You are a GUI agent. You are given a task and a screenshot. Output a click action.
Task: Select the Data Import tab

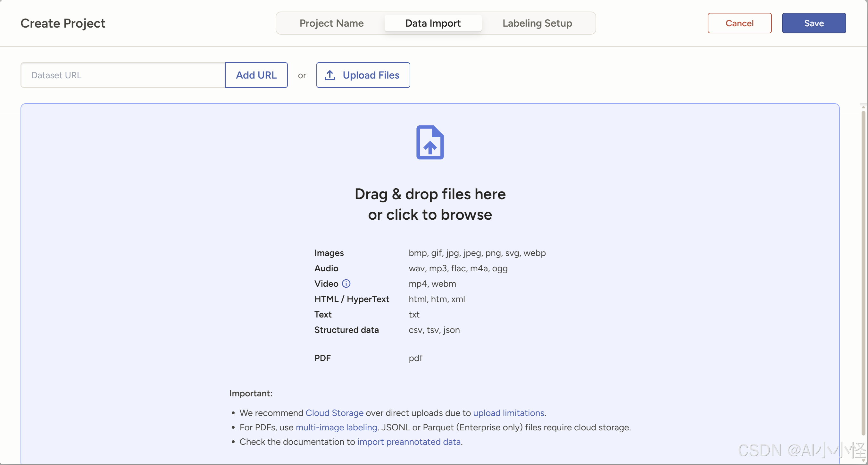coord(433,23)
